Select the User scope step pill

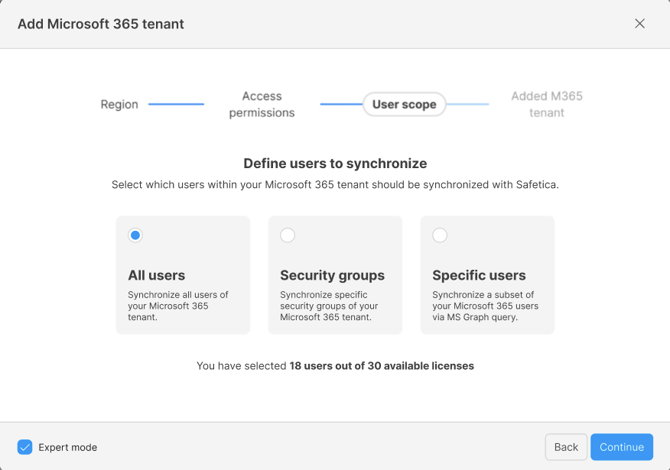[x=404, y=104]
